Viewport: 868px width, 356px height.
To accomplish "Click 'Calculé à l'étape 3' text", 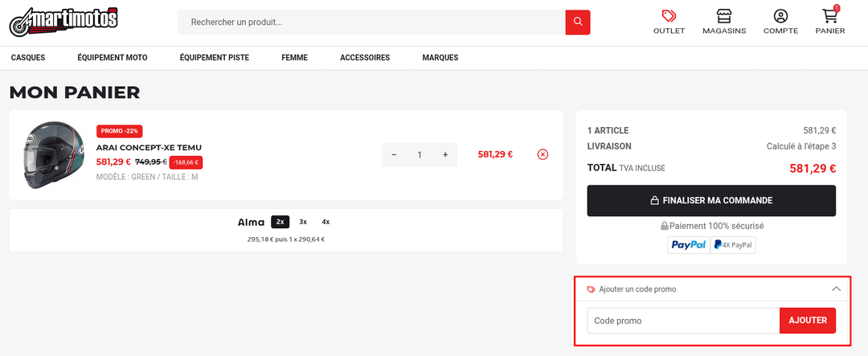I will [x=801, y=147].
